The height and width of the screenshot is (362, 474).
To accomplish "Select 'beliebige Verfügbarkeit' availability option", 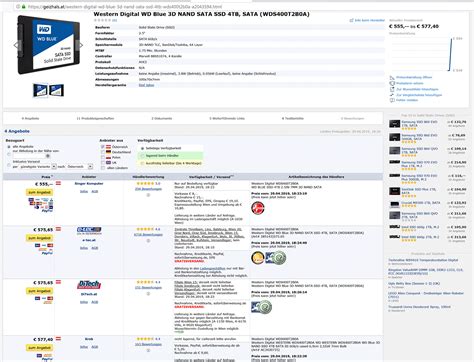I will [142, 148].
